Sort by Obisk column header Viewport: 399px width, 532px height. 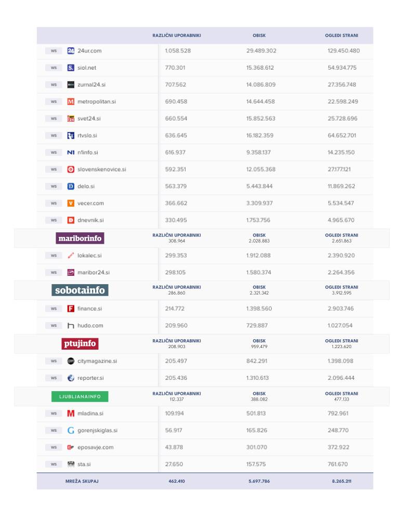259,36
